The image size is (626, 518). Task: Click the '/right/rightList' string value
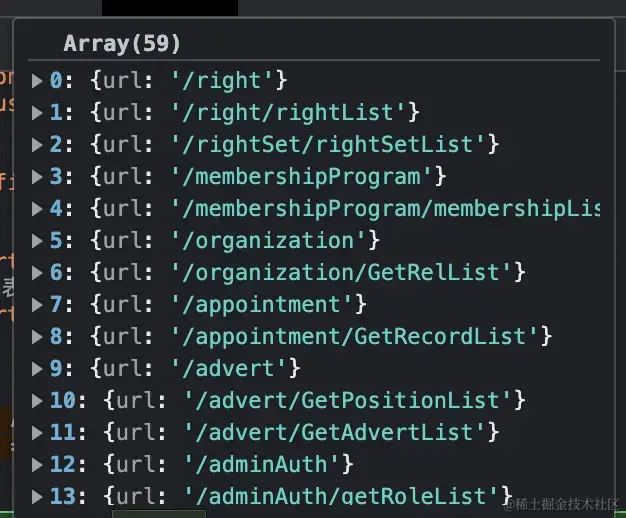tap(288, 113)
